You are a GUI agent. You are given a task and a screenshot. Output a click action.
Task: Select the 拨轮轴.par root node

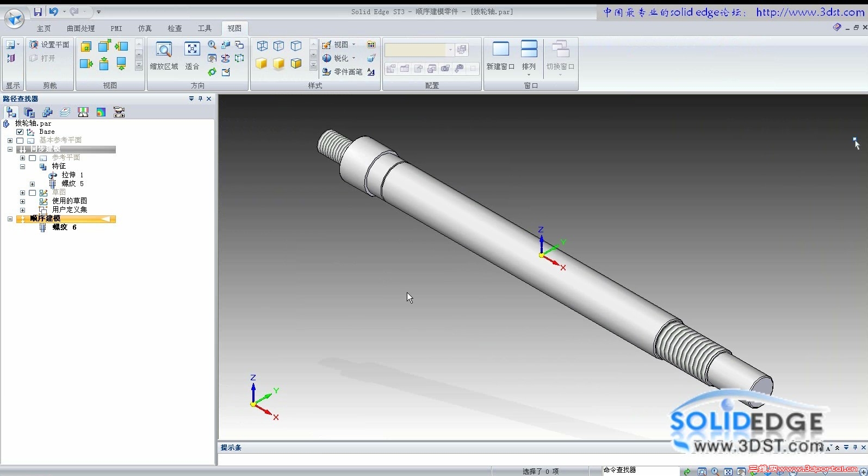coord(33,123)
